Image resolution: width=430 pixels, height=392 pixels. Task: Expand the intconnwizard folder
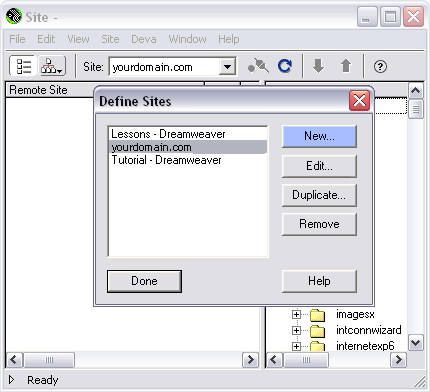click(296, 330)
